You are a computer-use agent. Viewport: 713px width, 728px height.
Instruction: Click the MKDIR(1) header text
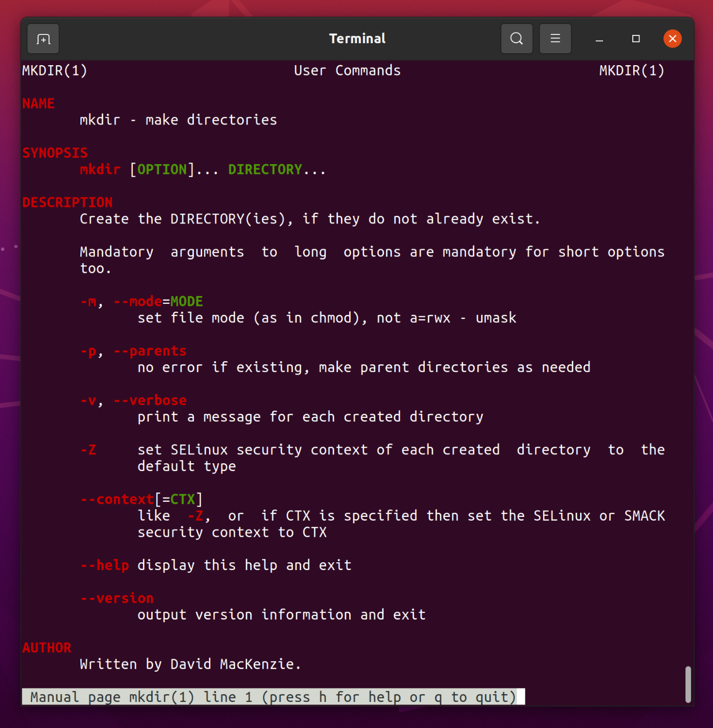pyautogui.click(x=55, y=70)
